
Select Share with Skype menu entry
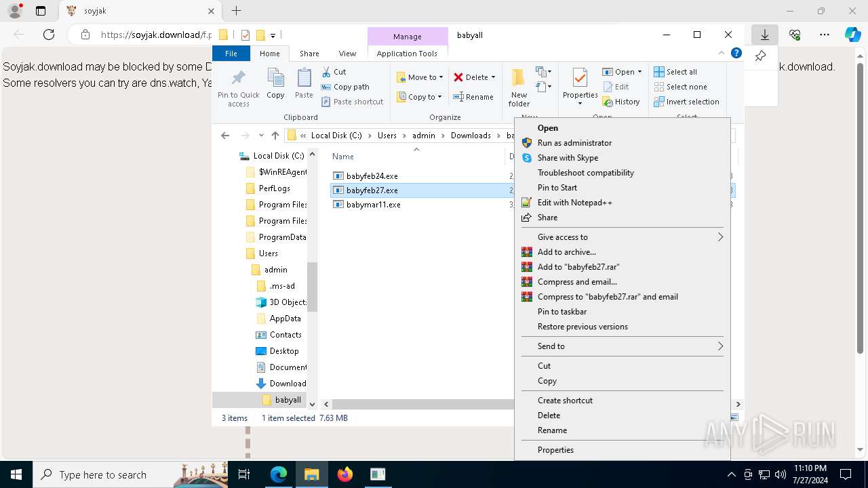click(x=623, y=158)
